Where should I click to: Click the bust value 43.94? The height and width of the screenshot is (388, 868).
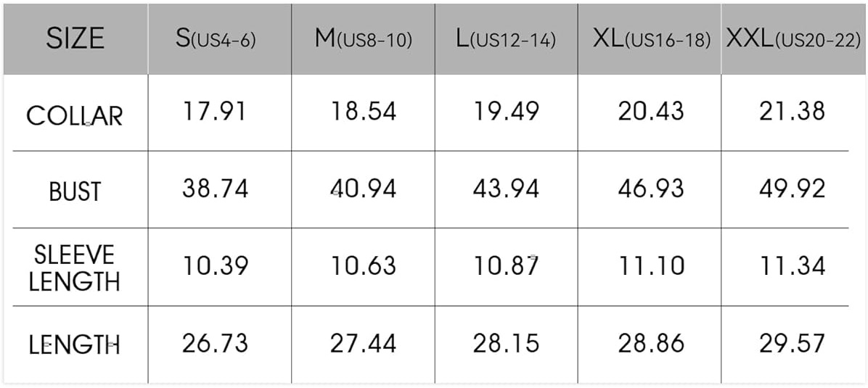506,189
